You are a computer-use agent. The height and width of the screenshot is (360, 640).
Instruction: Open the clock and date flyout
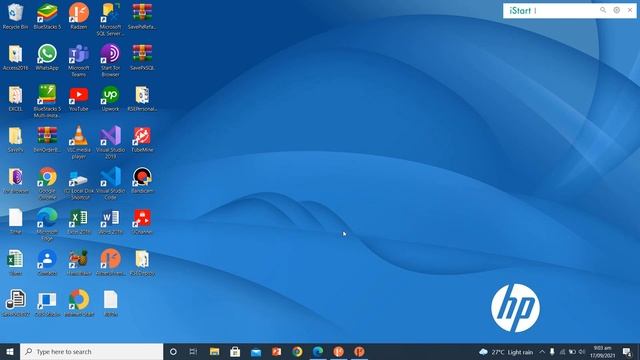click(x=602, y=352)
